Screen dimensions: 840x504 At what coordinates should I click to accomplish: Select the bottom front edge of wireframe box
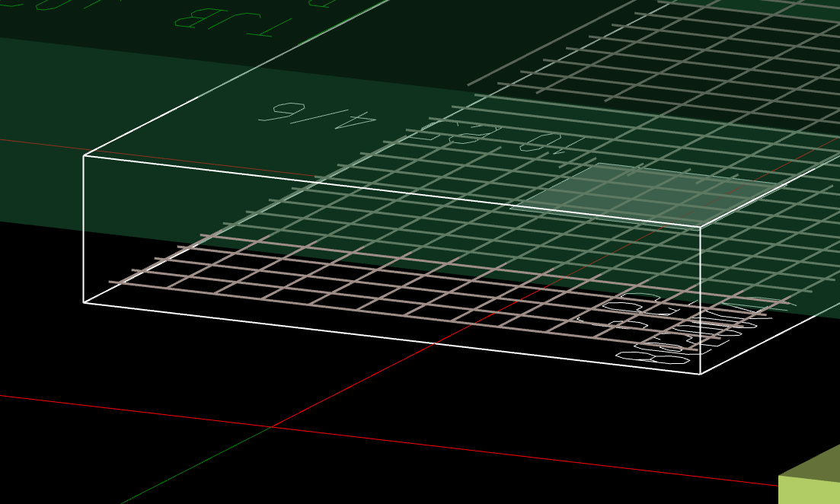[x=381, y=337]
